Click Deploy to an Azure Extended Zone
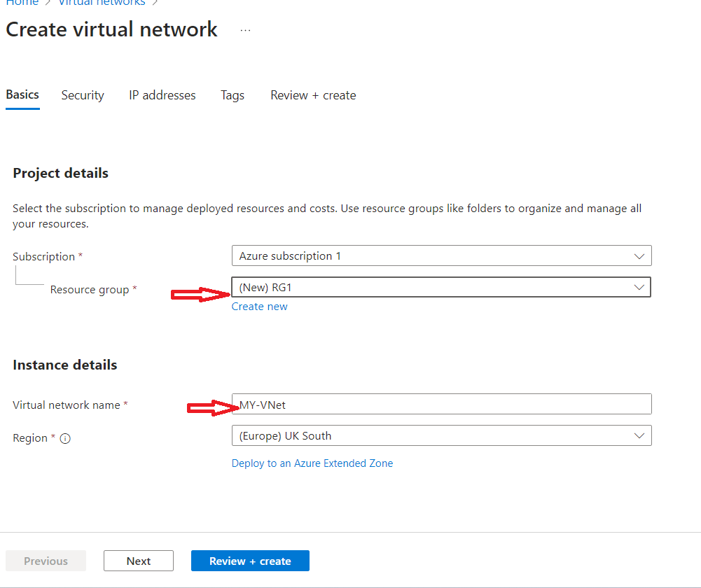This screenshot has width=701, height=588. tap(312, 463)
